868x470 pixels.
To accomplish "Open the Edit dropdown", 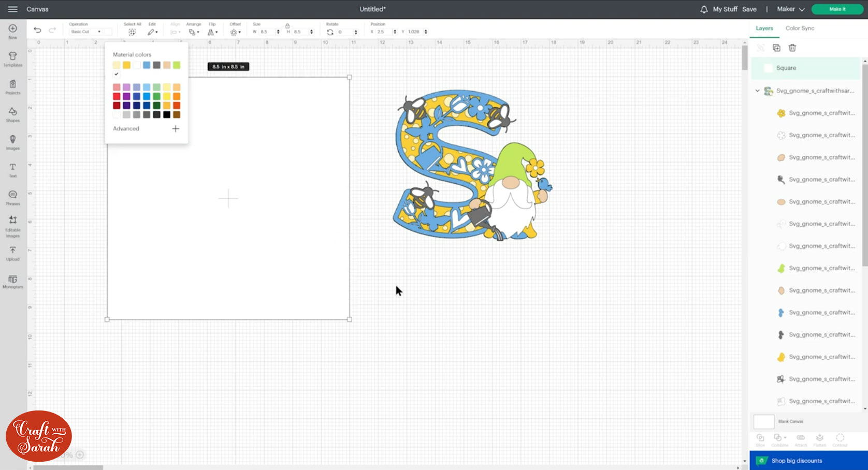I will point(152,32).
